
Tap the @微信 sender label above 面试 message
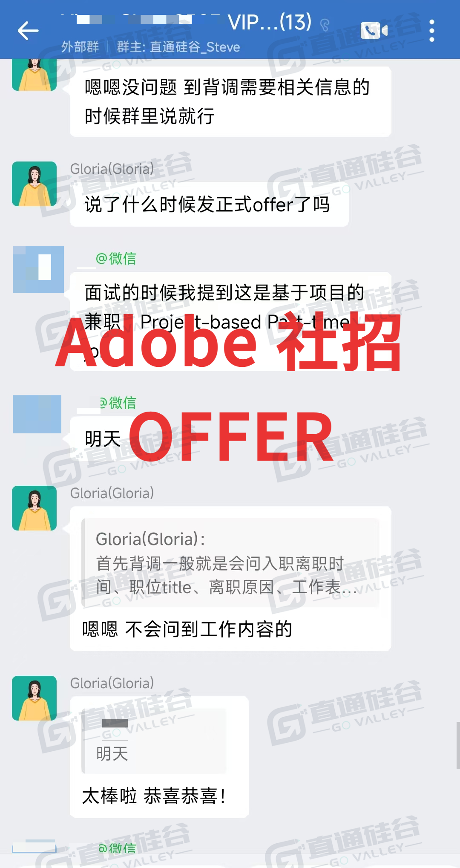[116, 258]
